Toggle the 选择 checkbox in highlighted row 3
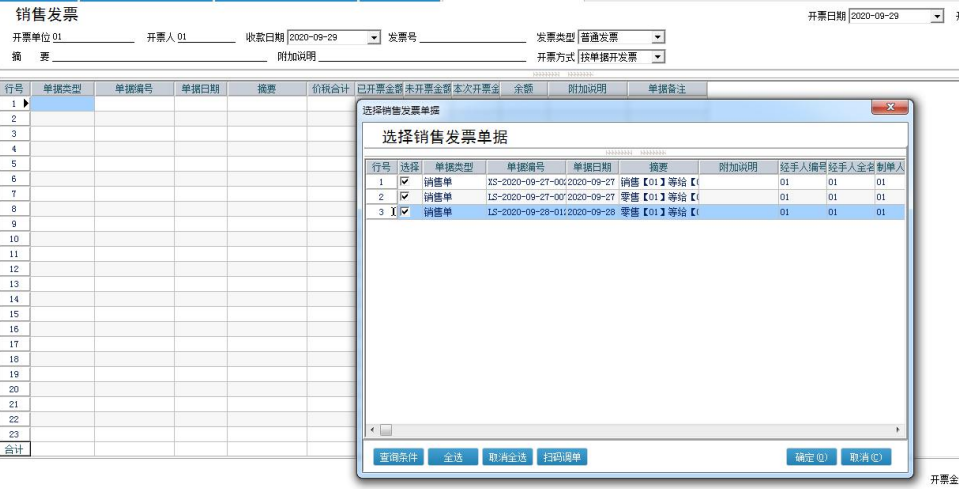 405,212
